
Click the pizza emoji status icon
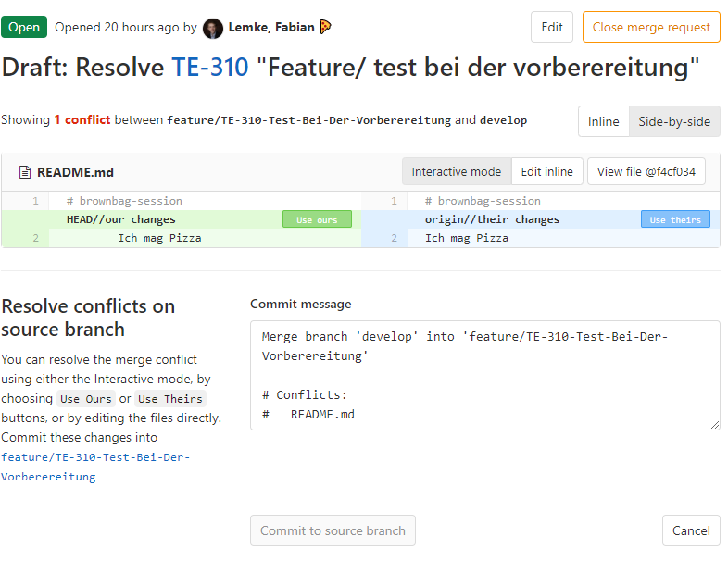(325, 27)
